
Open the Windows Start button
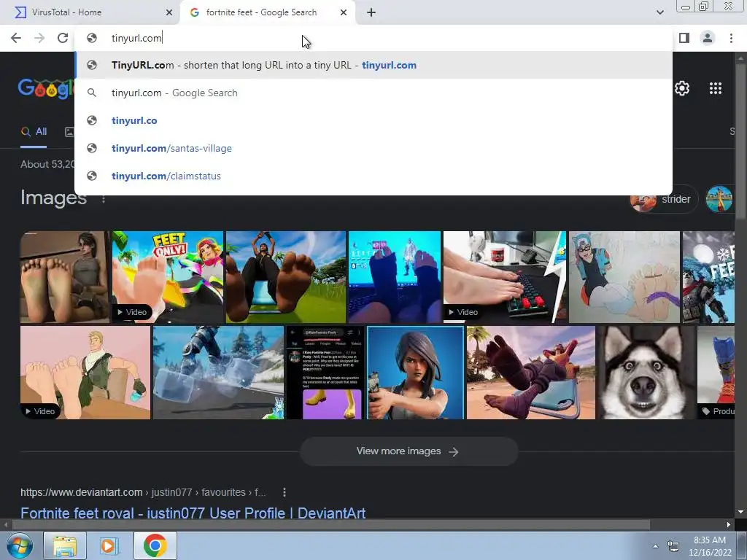[20, 545]
